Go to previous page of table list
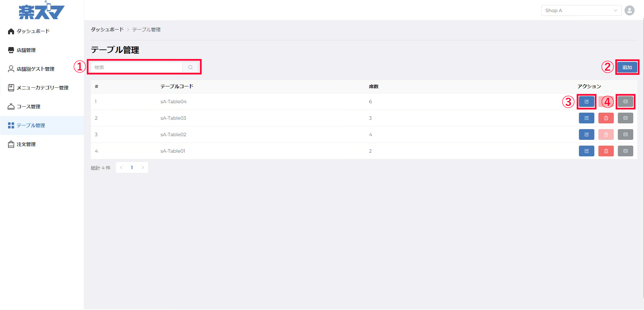The height and width of the screenshot is (310, 644). point(121,167)
